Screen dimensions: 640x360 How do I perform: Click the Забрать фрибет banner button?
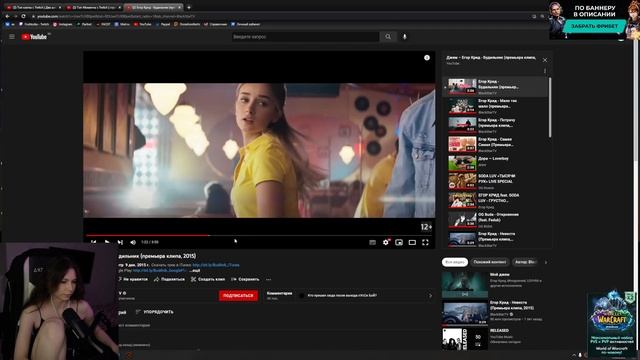click(594, 26)
